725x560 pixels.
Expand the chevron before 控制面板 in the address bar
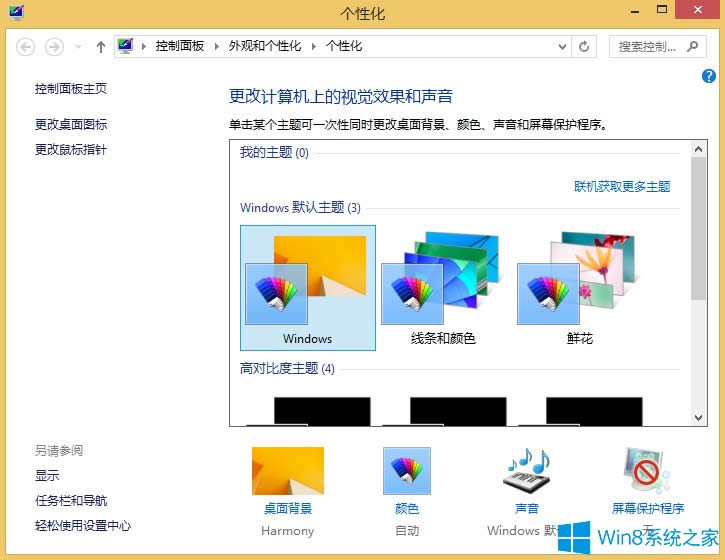pyautogui.click(x=144, y=46)
